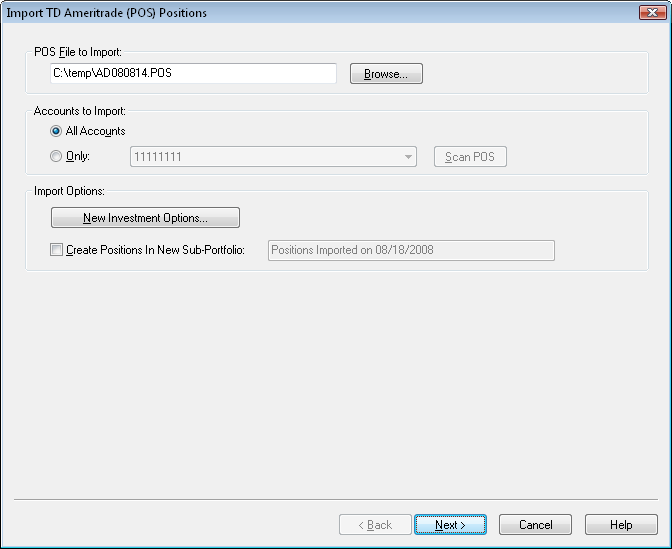Proceed with the Next button
The width and height of the screenshot is (672, 549).
[x=450, y=525]
